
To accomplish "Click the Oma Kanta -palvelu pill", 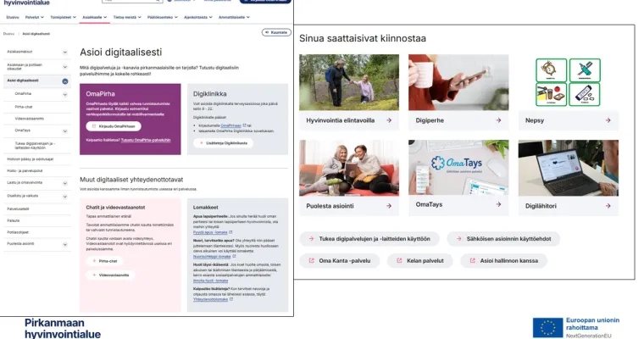I will [340, 260].
